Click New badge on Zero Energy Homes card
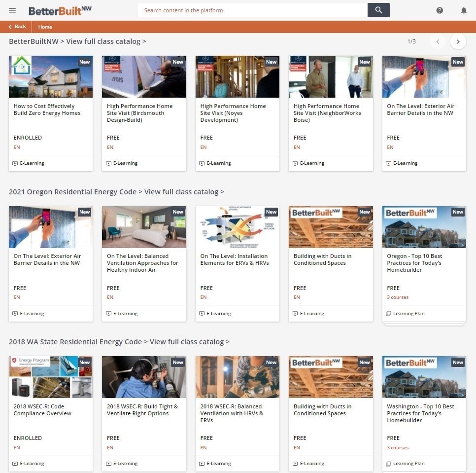 tap(84, 62)
